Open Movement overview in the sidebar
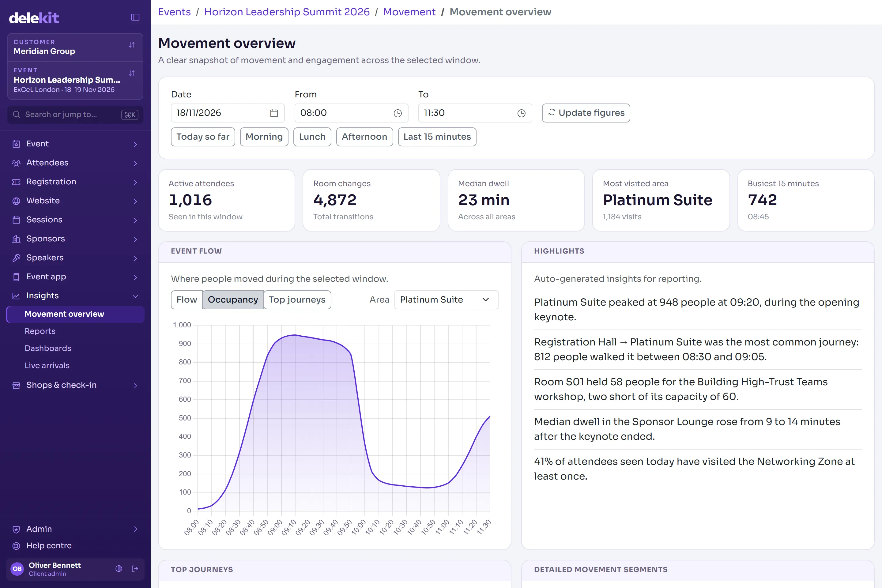882x588 pixels. coord(75,314)
